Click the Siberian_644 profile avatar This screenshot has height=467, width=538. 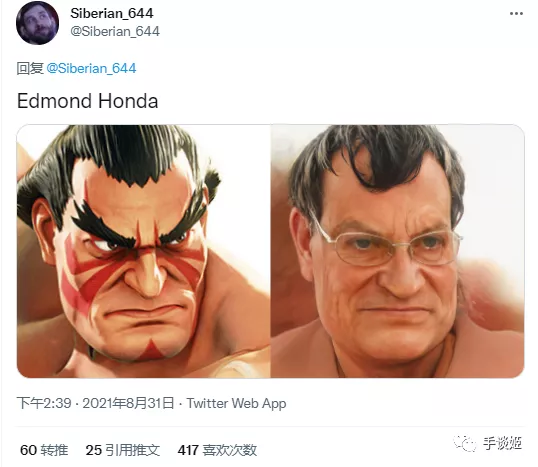tap(37, 23)
